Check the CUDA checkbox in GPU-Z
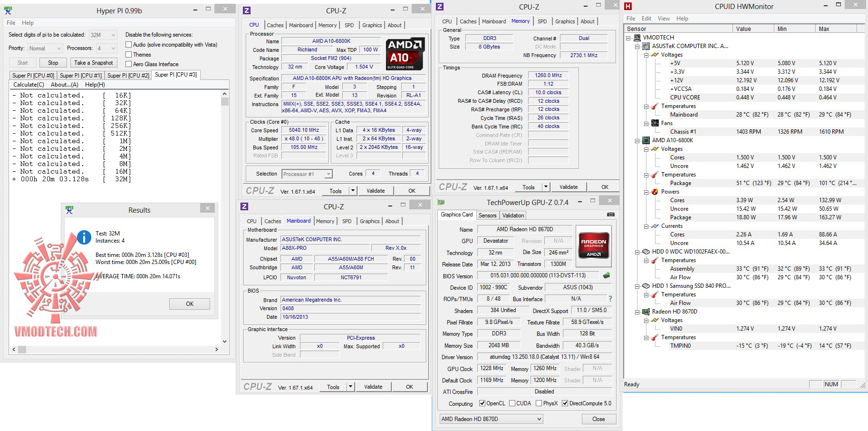Viewport: 868px width, 431px height. pos(512,403)
